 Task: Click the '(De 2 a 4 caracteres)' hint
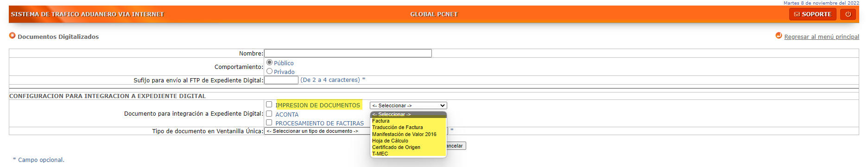[330, 80]
